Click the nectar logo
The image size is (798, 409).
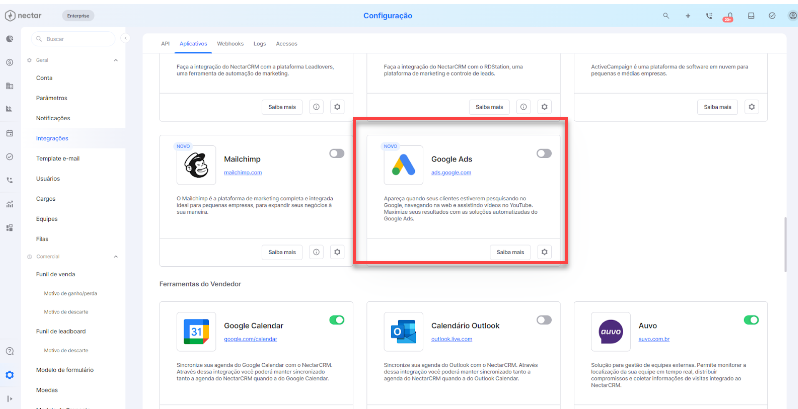coord(23,16)
